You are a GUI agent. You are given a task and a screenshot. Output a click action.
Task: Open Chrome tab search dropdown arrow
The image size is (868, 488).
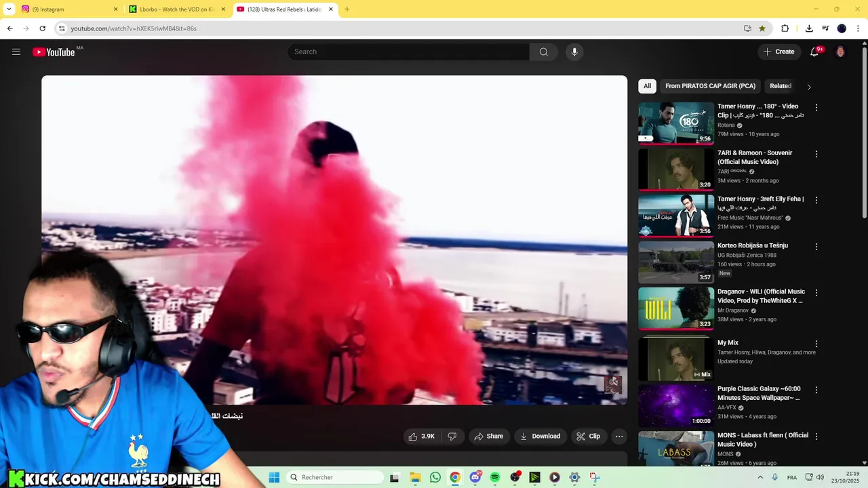9,9
